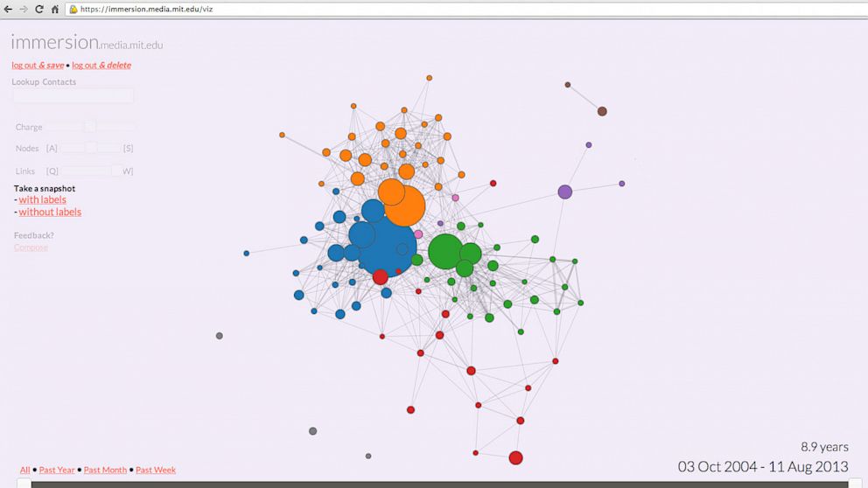
Task: Take a snapshot with labels
Action: pos(43,199)
